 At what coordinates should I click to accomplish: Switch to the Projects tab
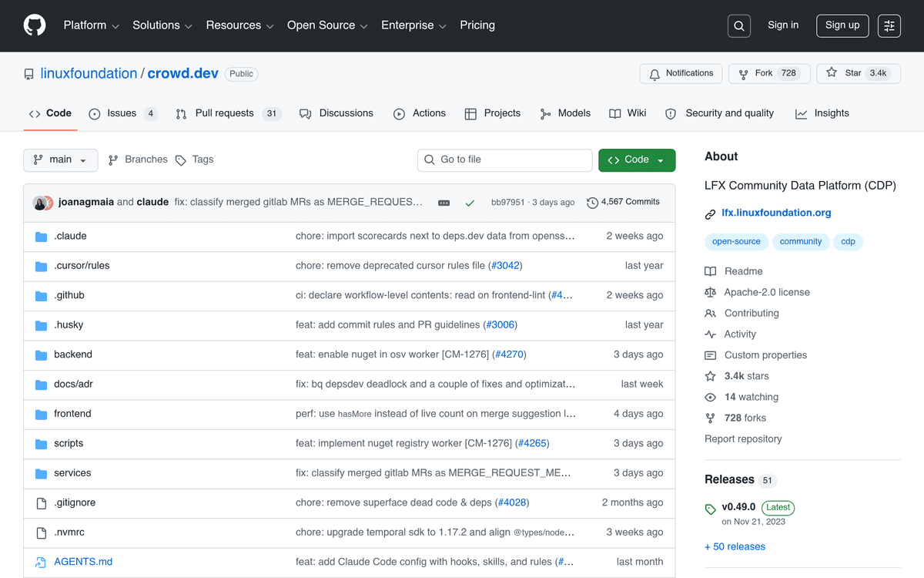pyautogui.click(x=493, y=113)
